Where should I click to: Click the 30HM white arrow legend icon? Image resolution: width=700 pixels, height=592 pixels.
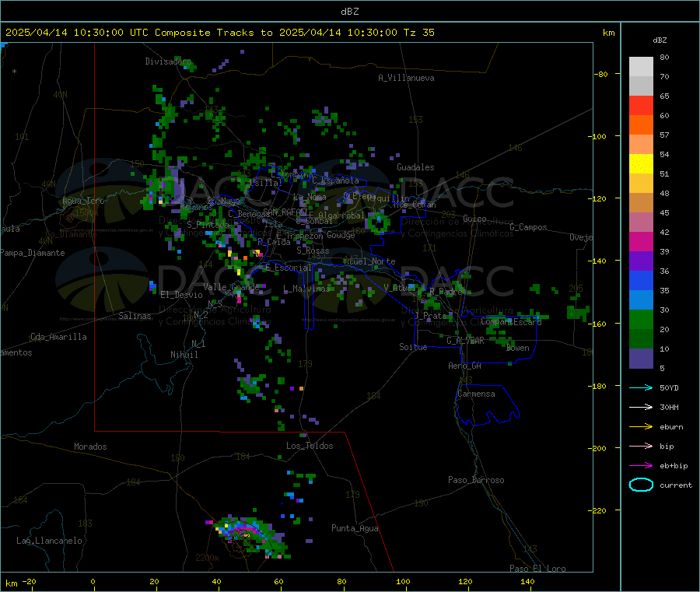[x=641, y=407]
